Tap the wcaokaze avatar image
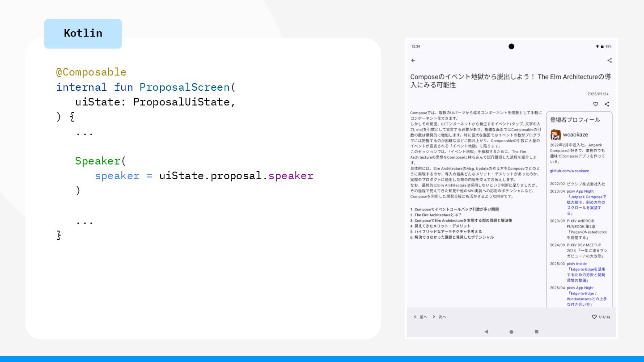Viewport: 644px width, 362px height. [555, 135]
